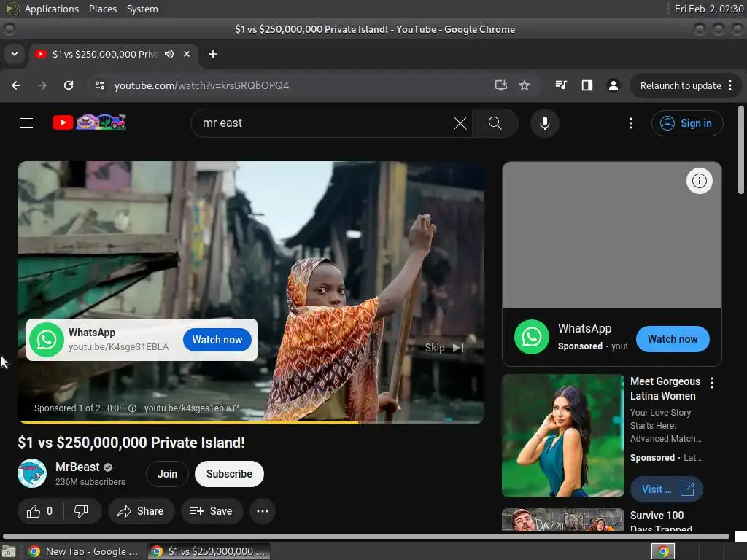Open Survive 100 Days video thumbnail
Screen dimensions: 747x560
pos(562,519)
